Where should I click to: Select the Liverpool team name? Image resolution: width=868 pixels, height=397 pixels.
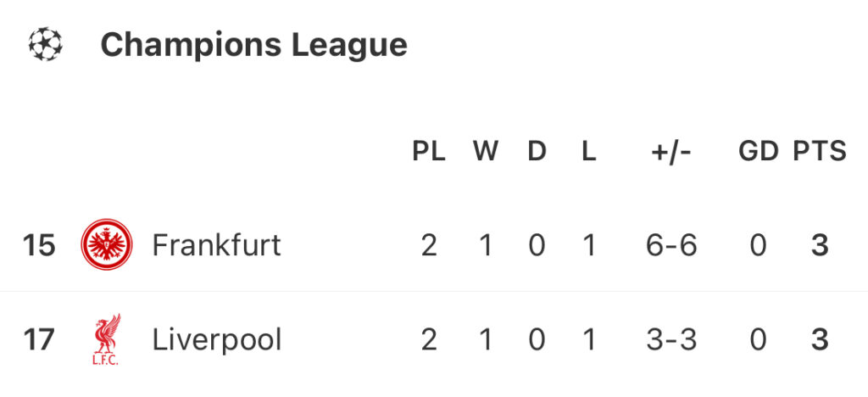(x=217, y=340)
